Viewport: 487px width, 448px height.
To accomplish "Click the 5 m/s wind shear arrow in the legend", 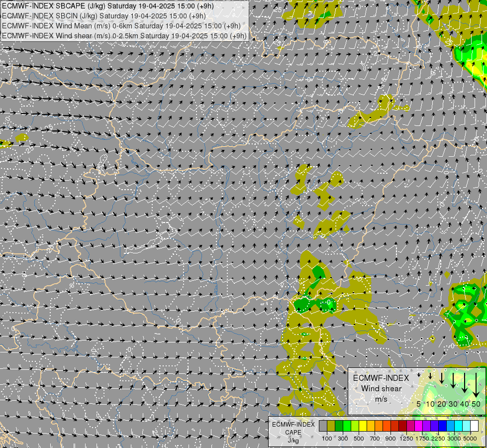I will pyautogui.click(x=419, y=375).
